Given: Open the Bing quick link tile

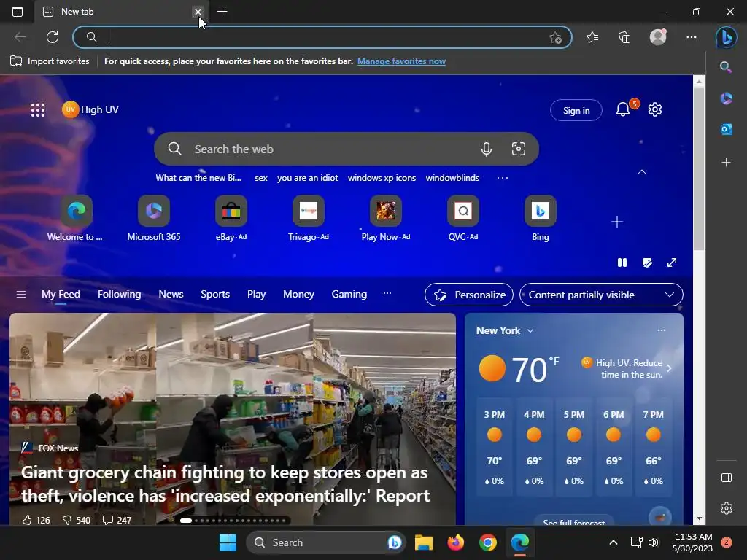Looking at the screenshot, I should tap(541, 219).
